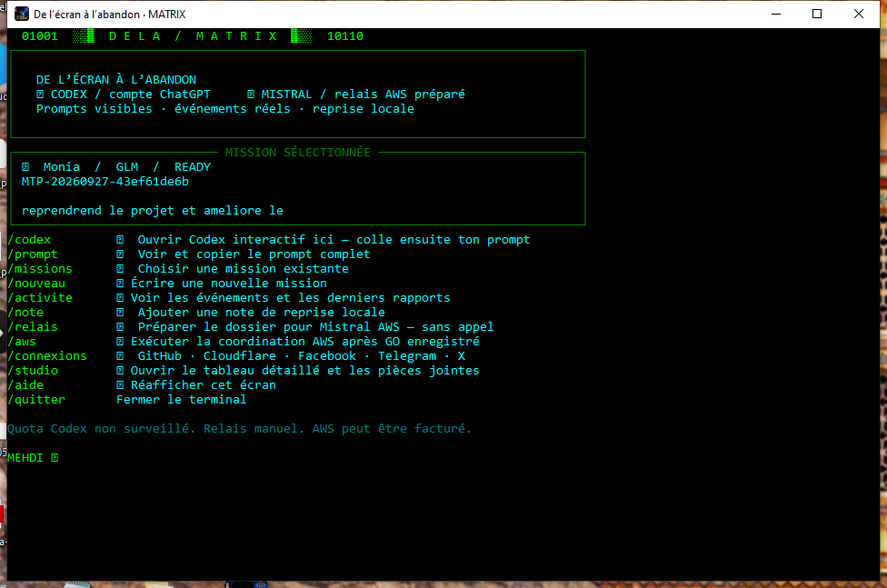Click the /quitter command

coord(36,400)
